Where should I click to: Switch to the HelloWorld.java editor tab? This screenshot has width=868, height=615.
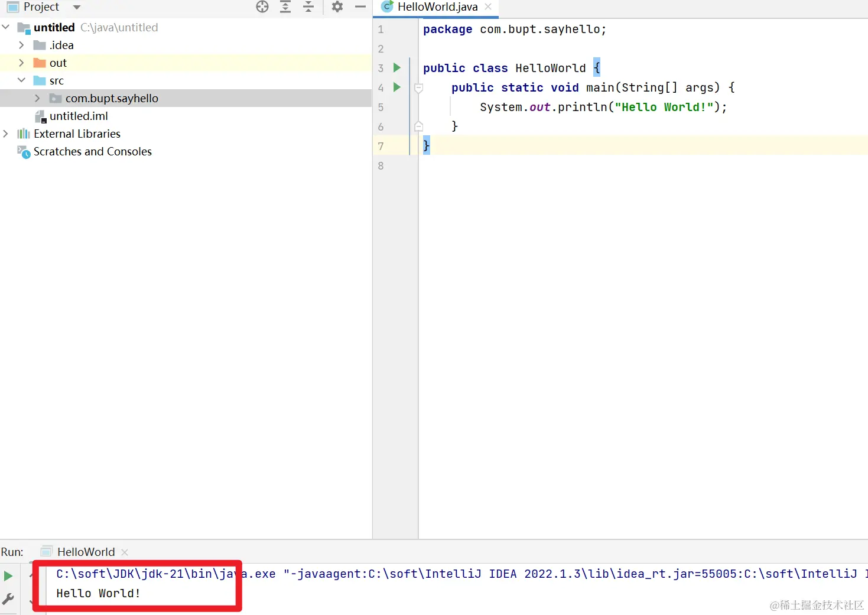pyautogui.click(x=437, y=7)
